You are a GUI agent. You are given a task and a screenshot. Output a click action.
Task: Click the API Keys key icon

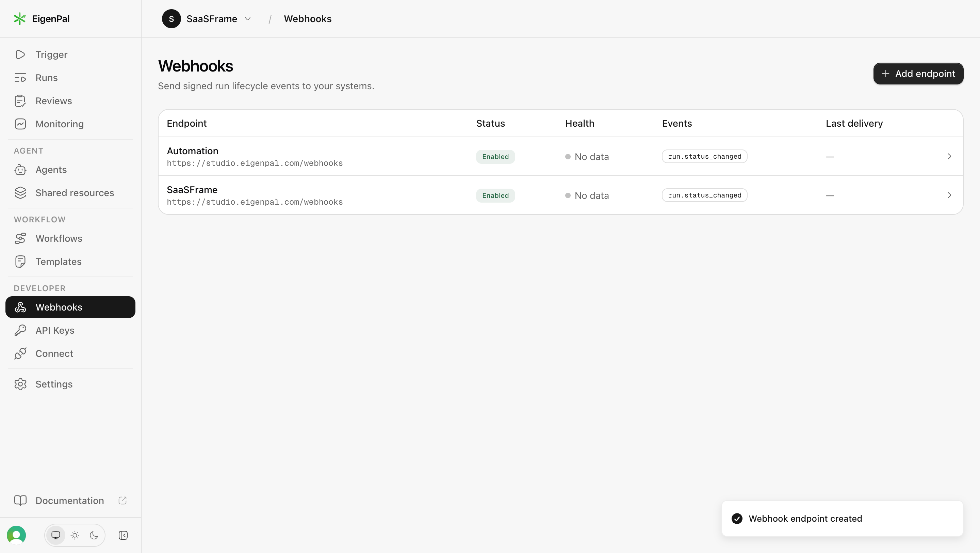pyautogui.click(x=20, y=330)
